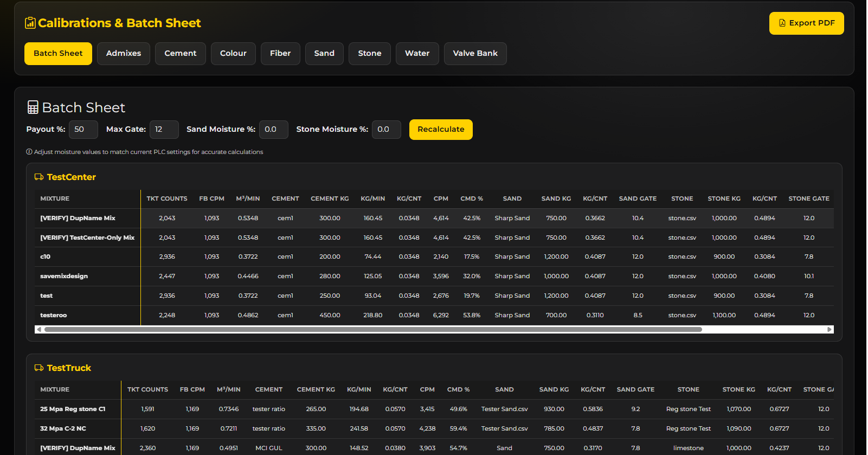Click 'tester ratio' cement in 25 Mpa row
The width and height of the screenshot is (868, 455).
point(269,409)
